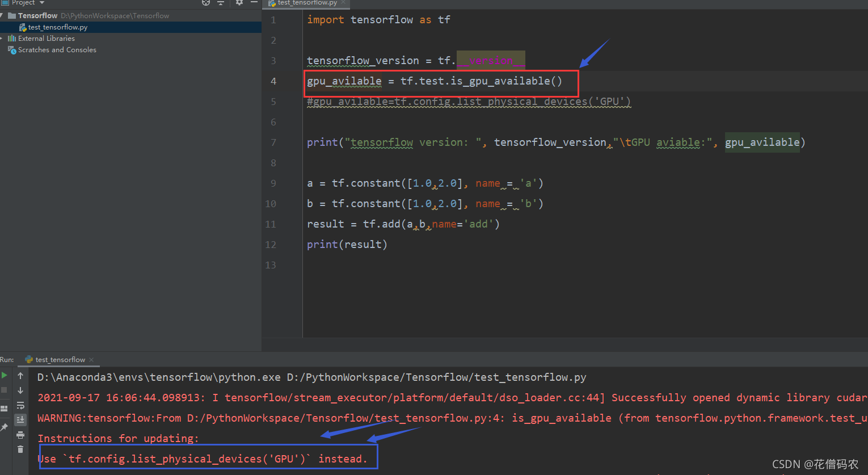Restore run panel layout icon
868x475 pixels.
5,408
